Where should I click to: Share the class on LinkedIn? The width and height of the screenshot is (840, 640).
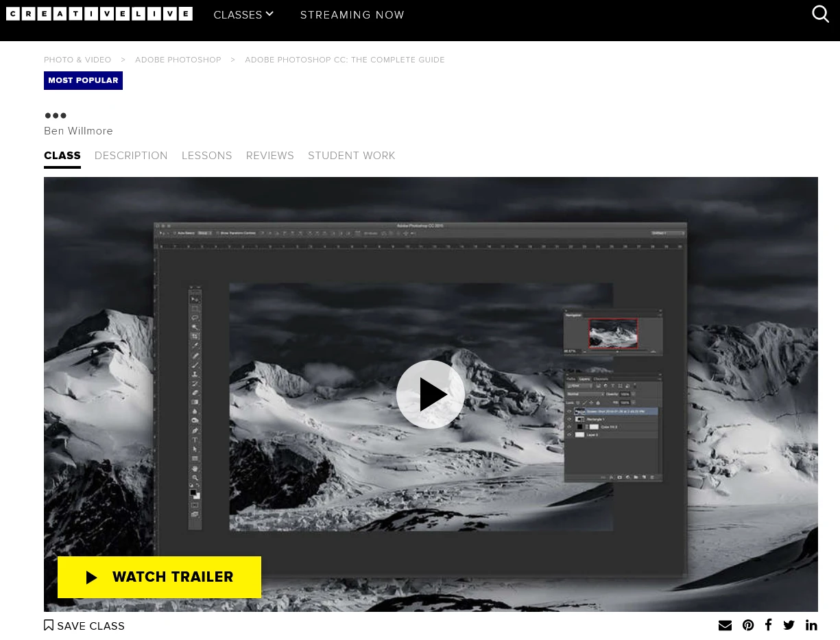click(811, 626)
